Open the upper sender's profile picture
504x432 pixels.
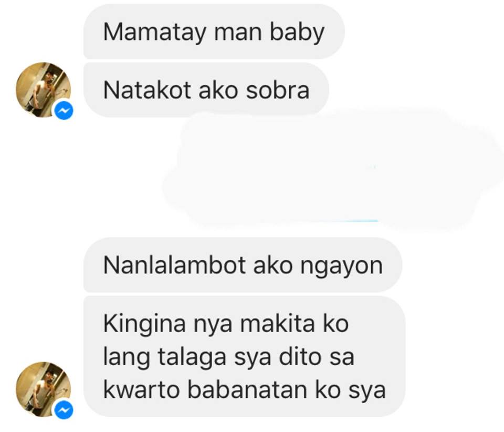pyautogui.click(x=44, y=90)
